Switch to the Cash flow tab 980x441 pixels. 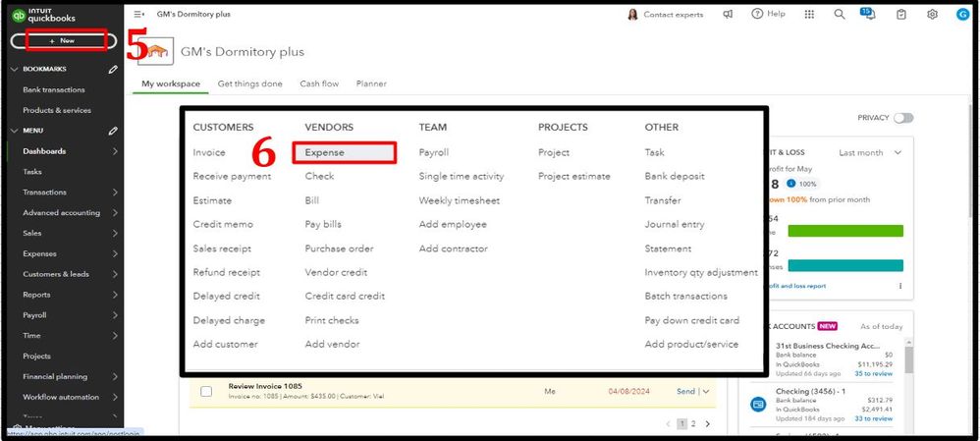(x=319, y=83)
